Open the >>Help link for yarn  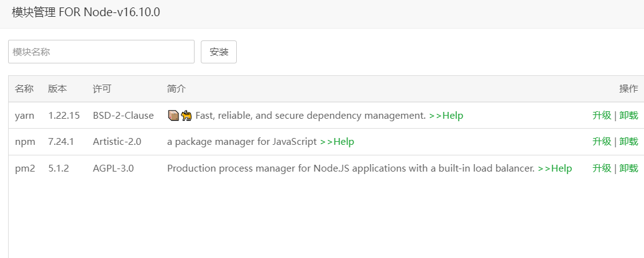446,116
